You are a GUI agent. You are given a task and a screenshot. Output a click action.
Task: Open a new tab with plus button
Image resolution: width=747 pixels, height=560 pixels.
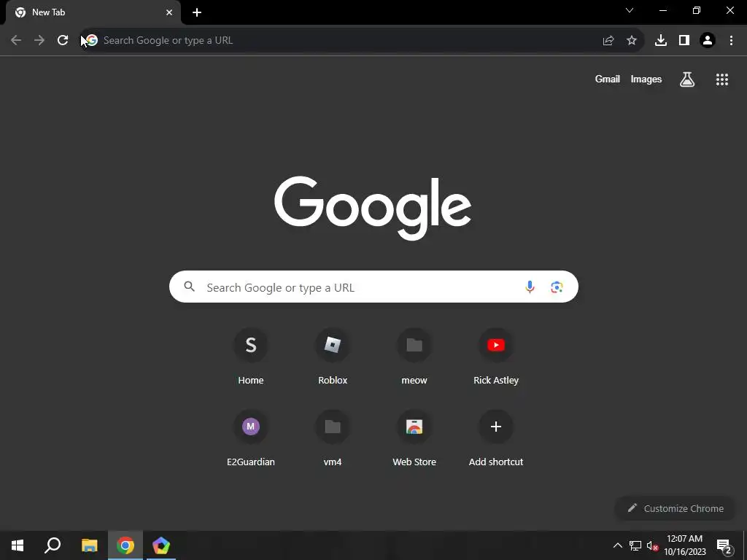pos(197,12)
